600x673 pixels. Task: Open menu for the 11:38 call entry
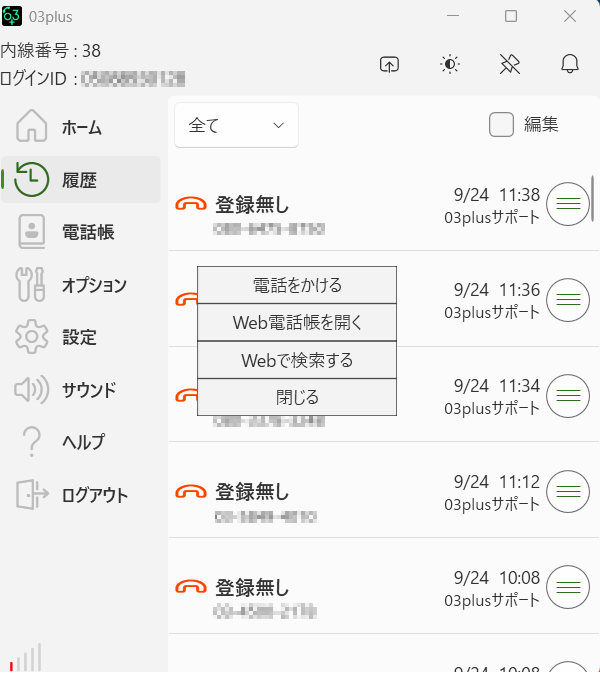[569, 204]
